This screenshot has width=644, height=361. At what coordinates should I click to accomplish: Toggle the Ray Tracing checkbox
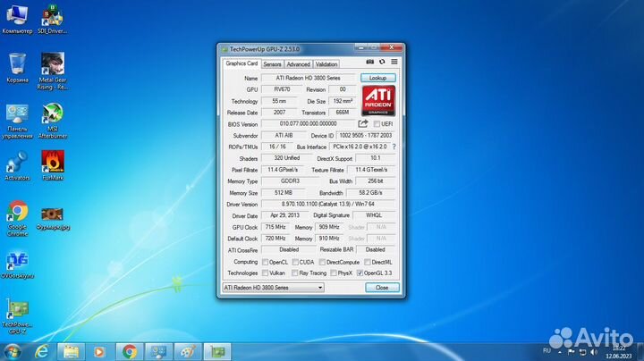[x=295, y=273]
